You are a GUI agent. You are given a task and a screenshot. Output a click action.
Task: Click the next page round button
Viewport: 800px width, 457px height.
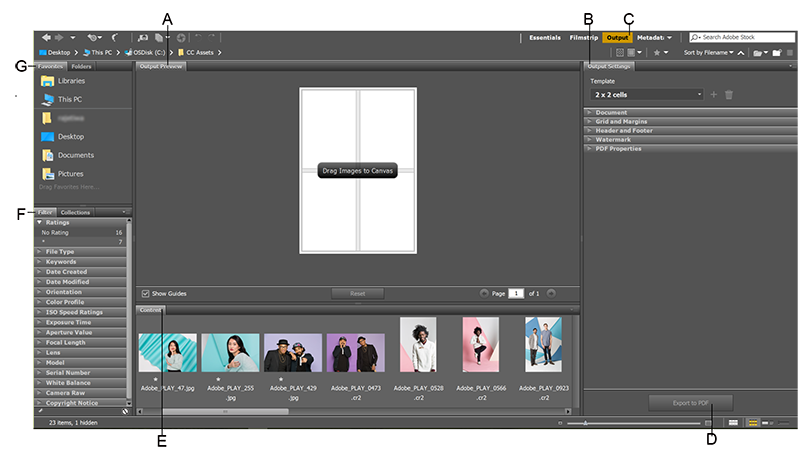(x=552, y=294)
